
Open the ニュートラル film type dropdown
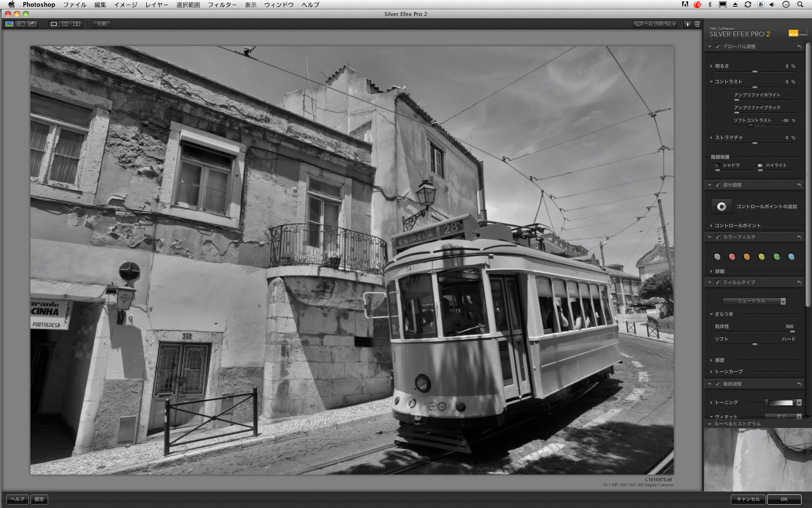[x=754, y=301]
